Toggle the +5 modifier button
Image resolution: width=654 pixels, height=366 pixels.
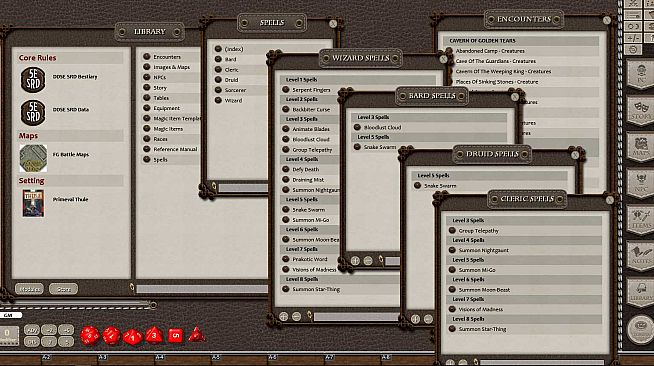pyautogui.click(x=66, y=330)
